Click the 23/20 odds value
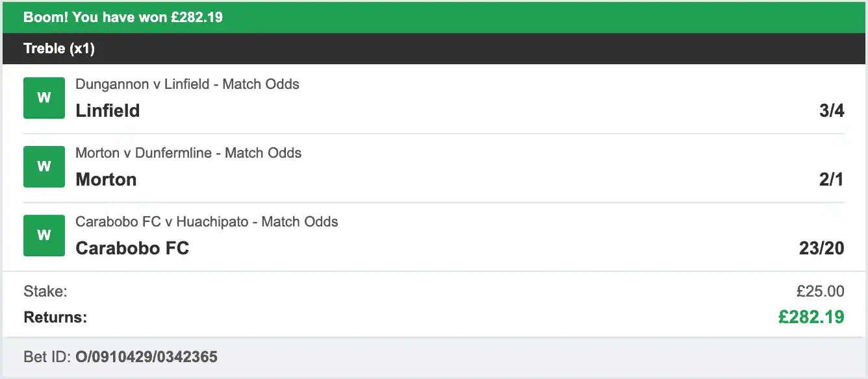This screenshot has width=868, height=379. click(x=821, y=248)
